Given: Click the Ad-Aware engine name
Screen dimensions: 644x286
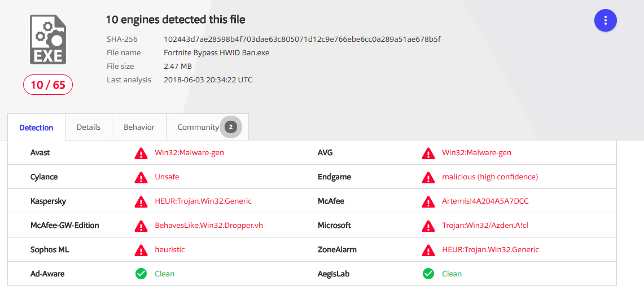Looking at the screenshot, I should tap(47, 274).
